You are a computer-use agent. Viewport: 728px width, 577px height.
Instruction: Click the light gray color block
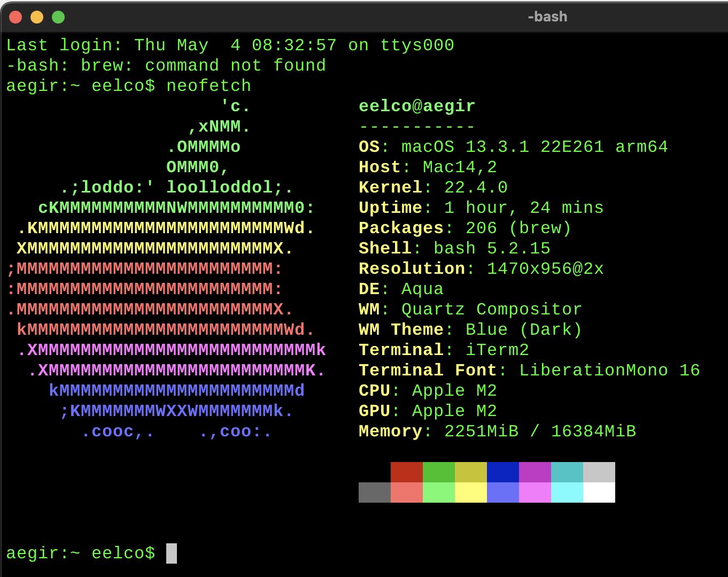[599, 472]
